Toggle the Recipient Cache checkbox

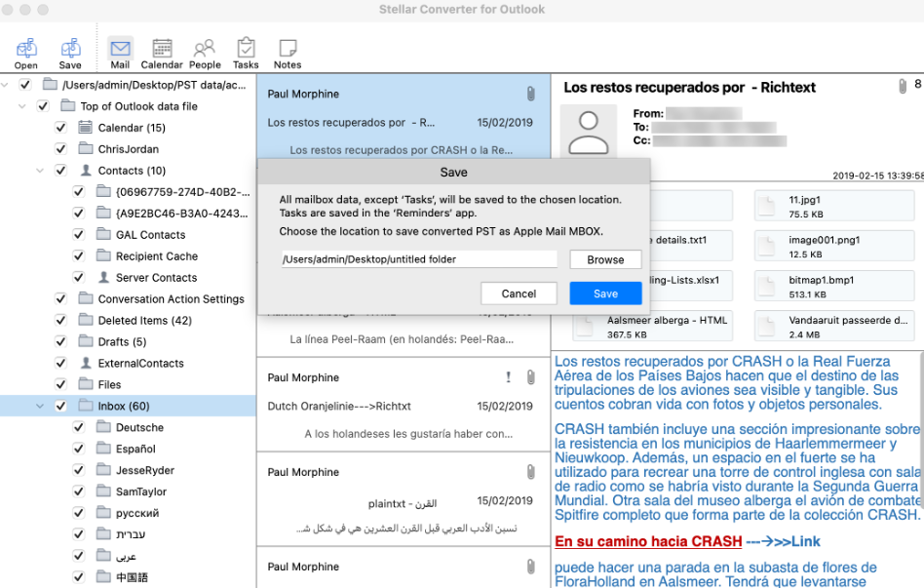(78, 255)
